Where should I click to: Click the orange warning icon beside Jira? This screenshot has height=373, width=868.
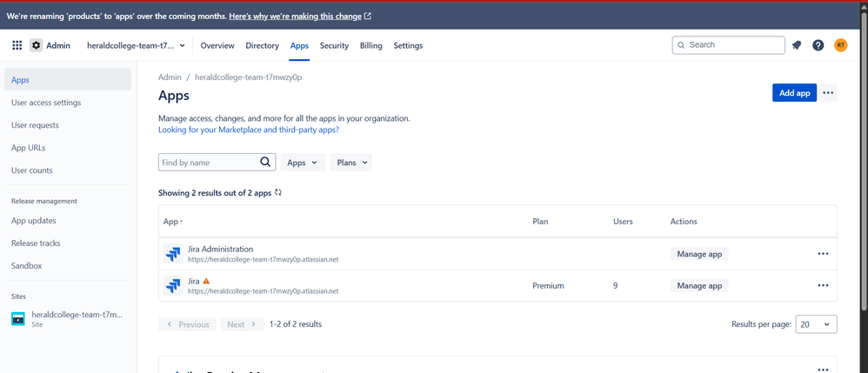tap(206, 281)
